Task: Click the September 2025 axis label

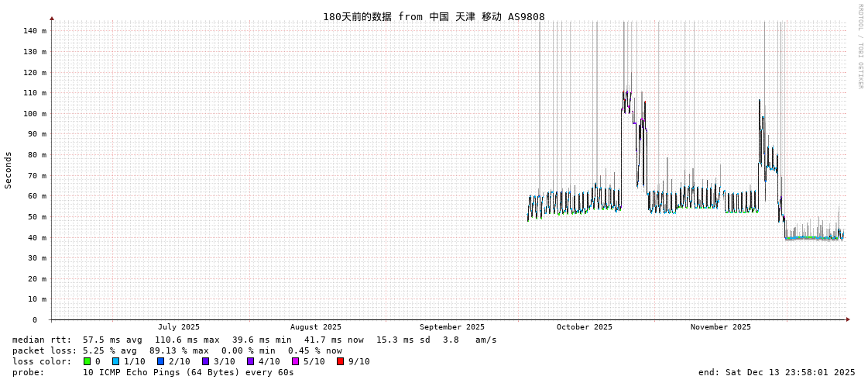Action: [451, 327]
